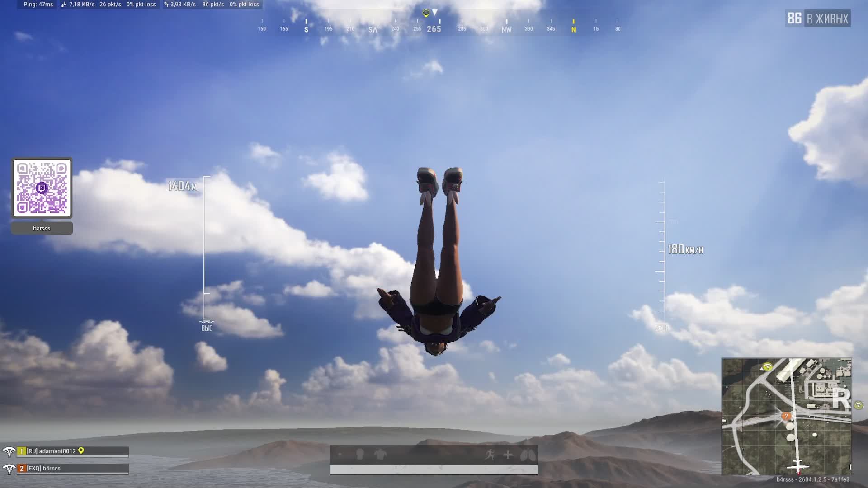Click the white health bar
The width and height of the screenshot is (868, 488).
tap(434, 470)
